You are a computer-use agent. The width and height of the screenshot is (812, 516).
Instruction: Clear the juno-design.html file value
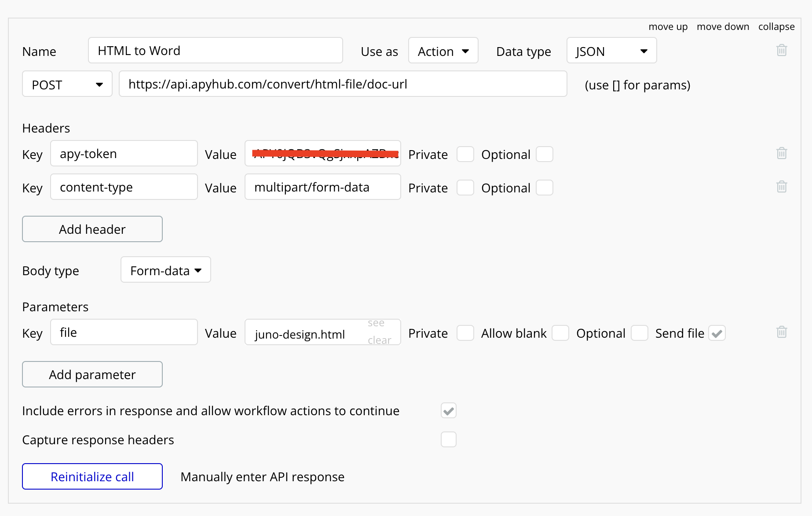coord(379,340)
